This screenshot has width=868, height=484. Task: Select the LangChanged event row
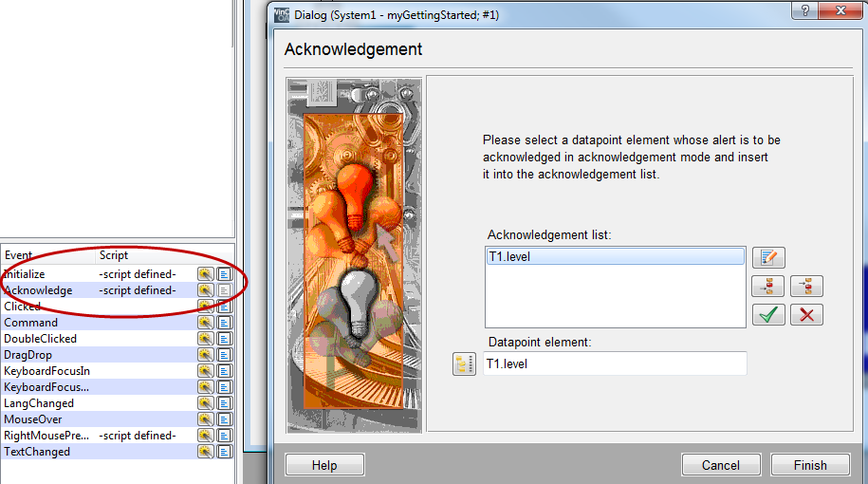pyautogui.click(x=118, y=403)
